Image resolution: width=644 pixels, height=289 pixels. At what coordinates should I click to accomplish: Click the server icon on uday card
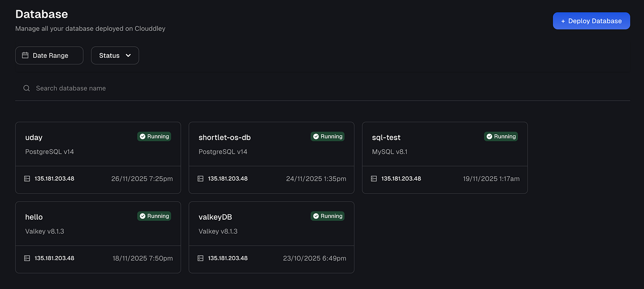click(x=27, y=179)
